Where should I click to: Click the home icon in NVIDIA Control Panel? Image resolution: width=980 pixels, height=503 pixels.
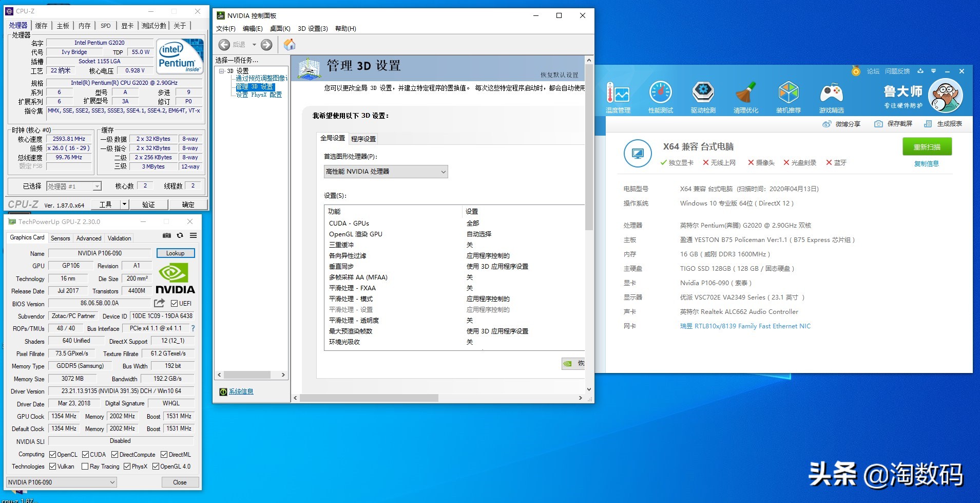pos(289,45)
